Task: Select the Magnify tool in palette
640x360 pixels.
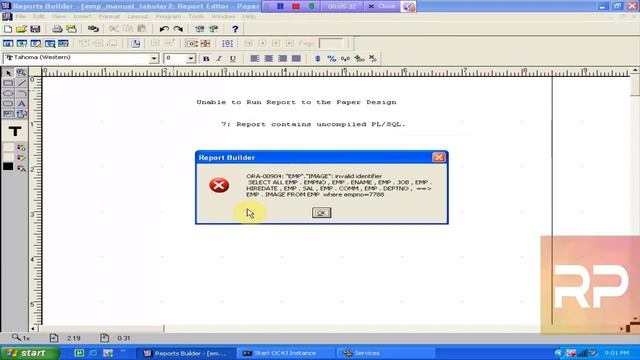Action: pos(21,73)
